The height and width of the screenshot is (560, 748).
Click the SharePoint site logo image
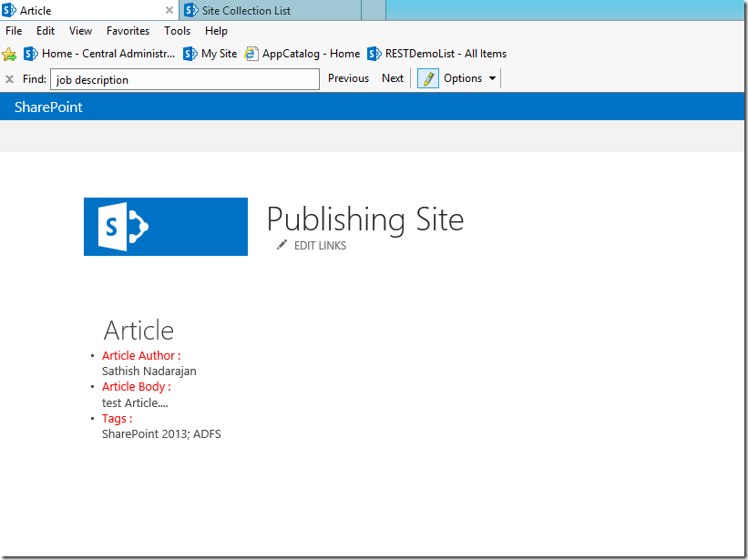[166, 227]
